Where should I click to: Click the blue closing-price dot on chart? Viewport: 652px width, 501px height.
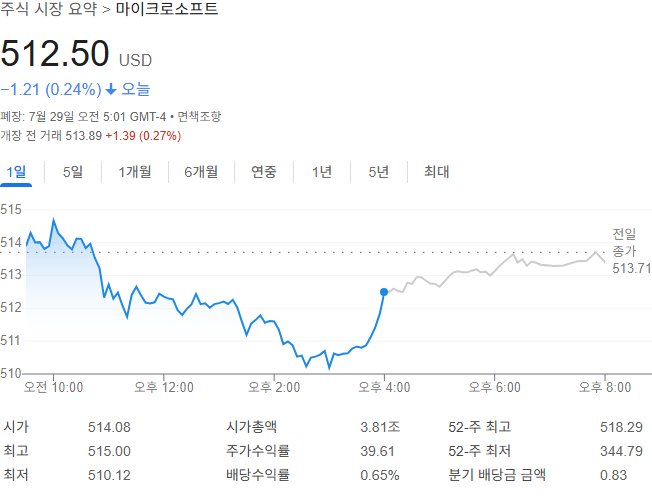pos(384,292)
